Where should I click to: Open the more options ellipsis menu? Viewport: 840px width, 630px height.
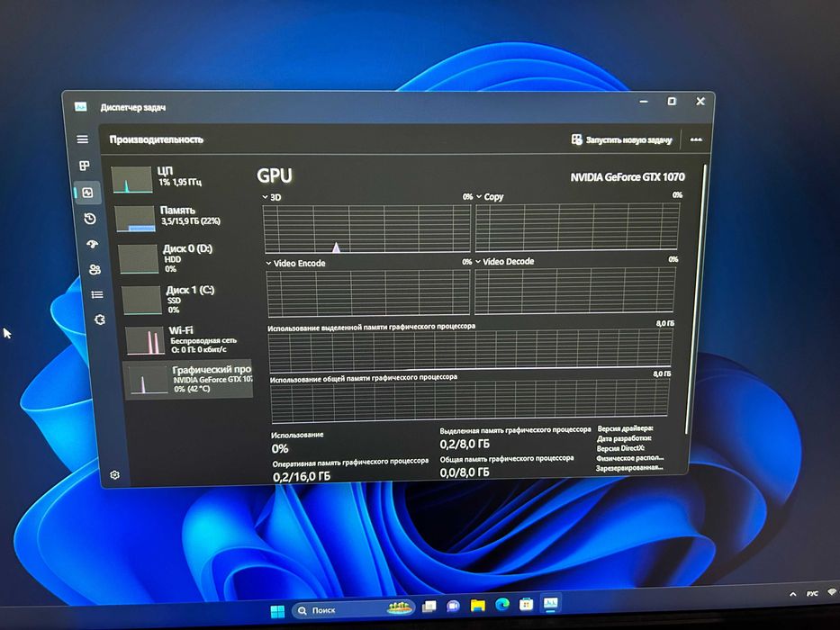point(696,139)
